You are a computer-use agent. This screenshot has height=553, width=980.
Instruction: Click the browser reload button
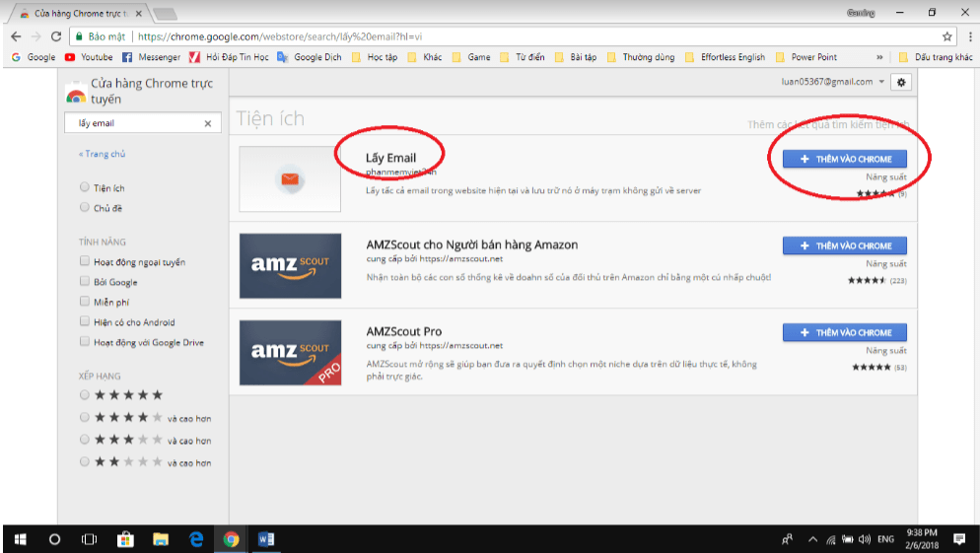(x=56, y=36)
